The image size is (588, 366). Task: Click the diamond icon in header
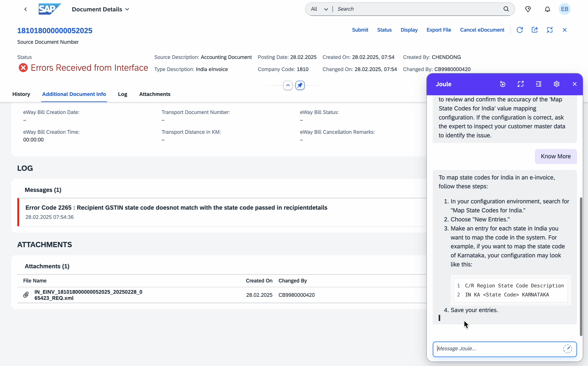[528, 9]
